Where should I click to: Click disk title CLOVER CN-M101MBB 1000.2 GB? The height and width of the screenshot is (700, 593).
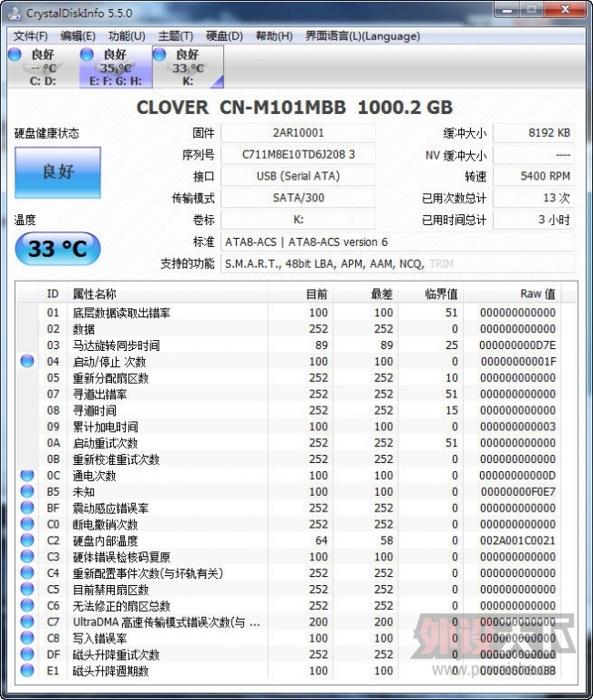click(x=294, y=108)
